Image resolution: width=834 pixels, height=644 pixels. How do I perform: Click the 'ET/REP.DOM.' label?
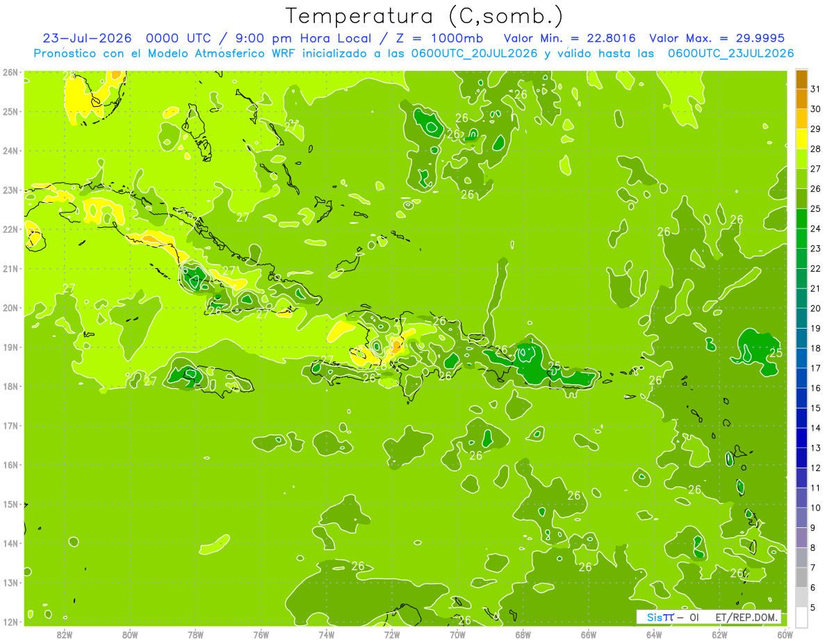point(746,617)
